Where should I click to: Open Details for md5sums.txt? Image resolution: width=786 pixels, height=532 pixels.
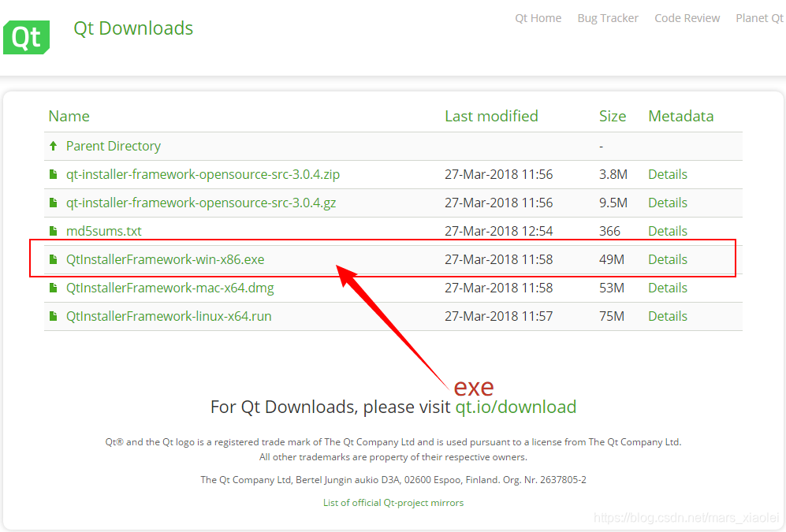point(667,231)
